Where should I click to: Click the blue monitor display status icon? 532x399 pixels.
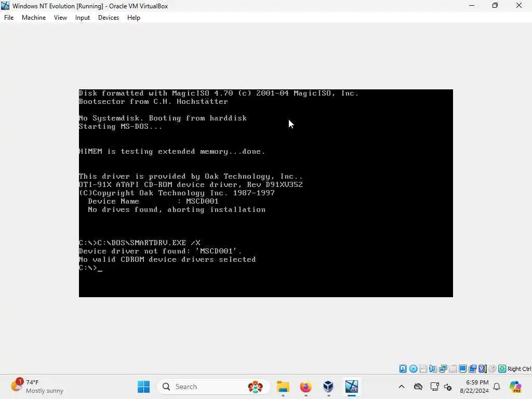tap(462, 369)
